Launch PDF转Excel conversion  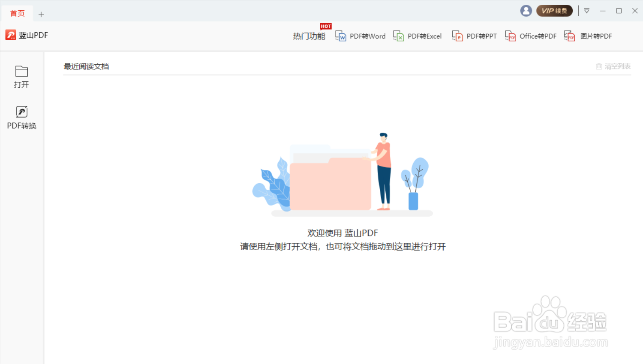point(418,36)
